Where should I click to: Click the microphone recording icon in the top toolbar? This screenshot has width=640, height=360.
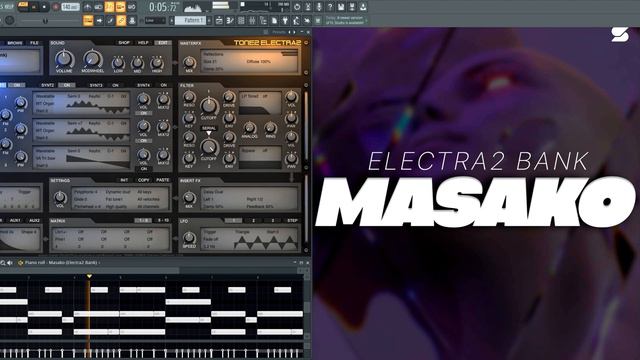(x=319, y=7)
